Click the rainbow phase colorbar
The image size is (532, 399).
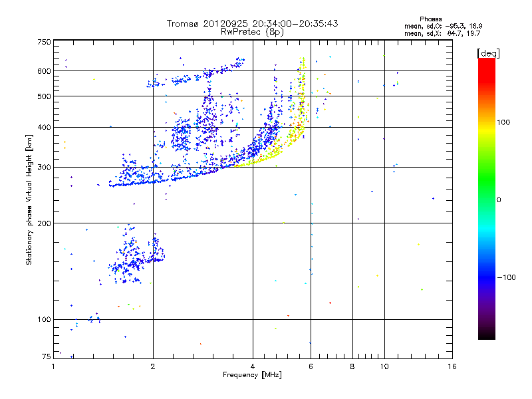tap(487, 199)
